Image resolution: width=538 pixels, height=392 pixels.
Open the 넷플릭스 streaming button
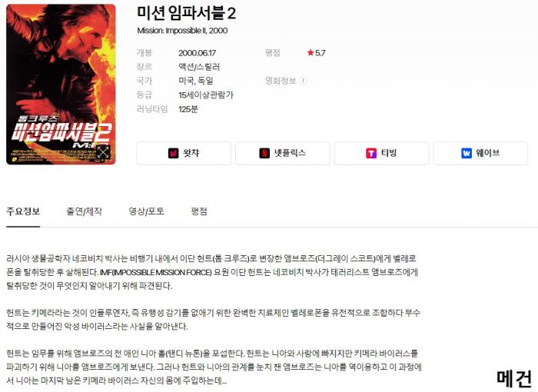point(283,153)
